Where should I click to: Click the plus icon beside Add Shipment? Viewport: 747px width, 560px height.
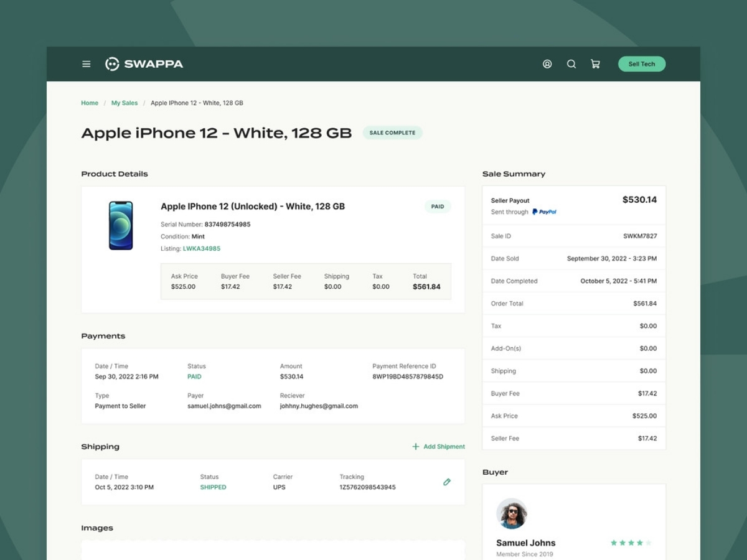[x=416, y=447]
